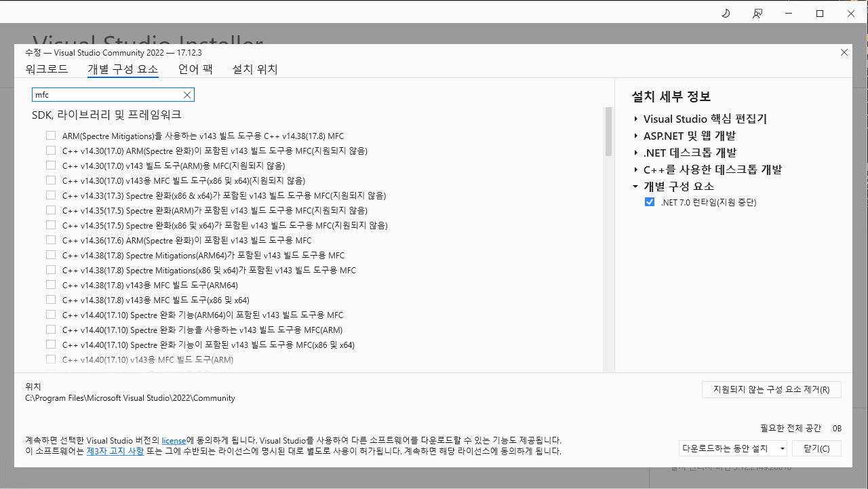Image resolution: width=868 pixels, height=489 pixels.
Task: Open 다운로드하는 동안 설치 dropdown
Action: (733, 448)
